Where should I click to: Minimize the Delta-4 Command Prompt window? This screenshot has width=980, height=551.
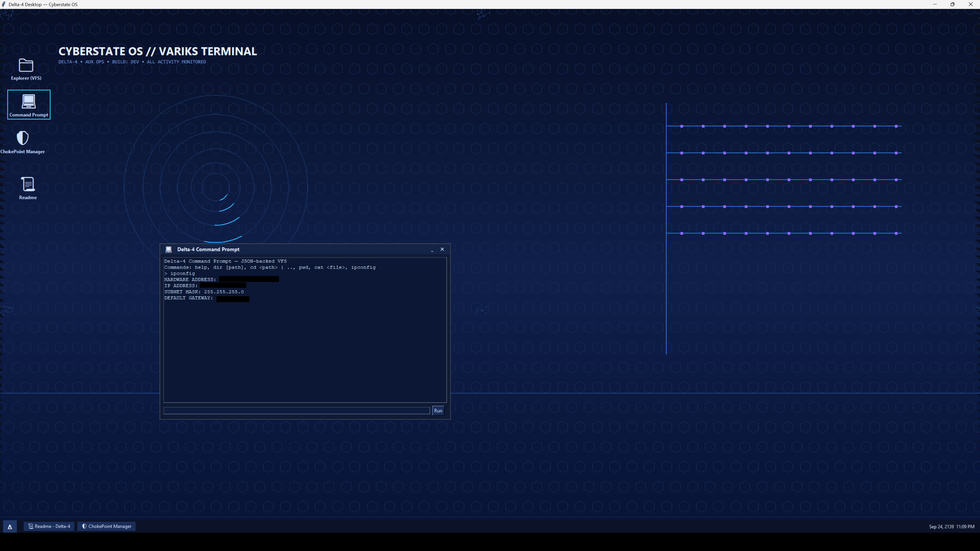(432, 249)
